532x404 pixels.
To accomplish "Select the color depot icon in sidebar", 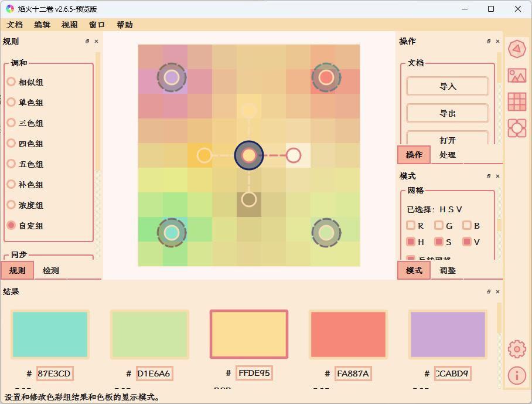I will coord(516,128).
